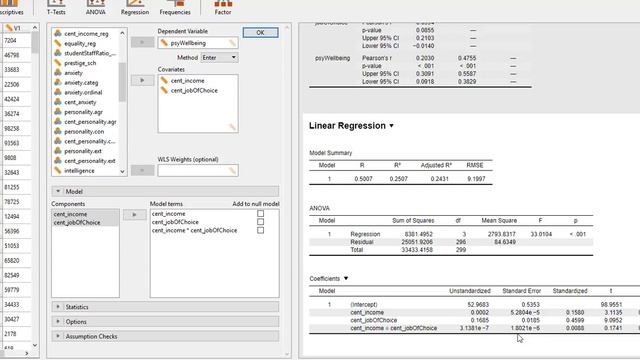Open the Descriptives analysis menu
640x360 pixels.
(11, 8)
